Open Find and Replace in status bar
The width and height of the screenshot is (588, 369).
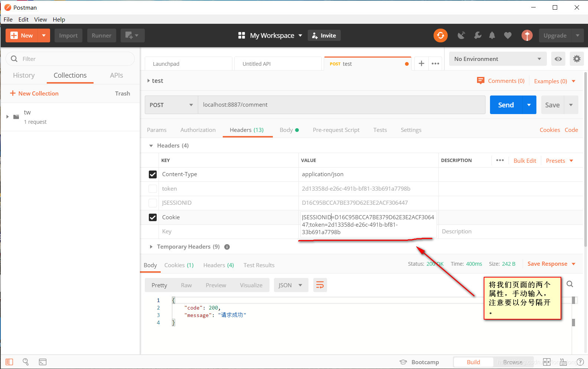(x=26, y=362)
